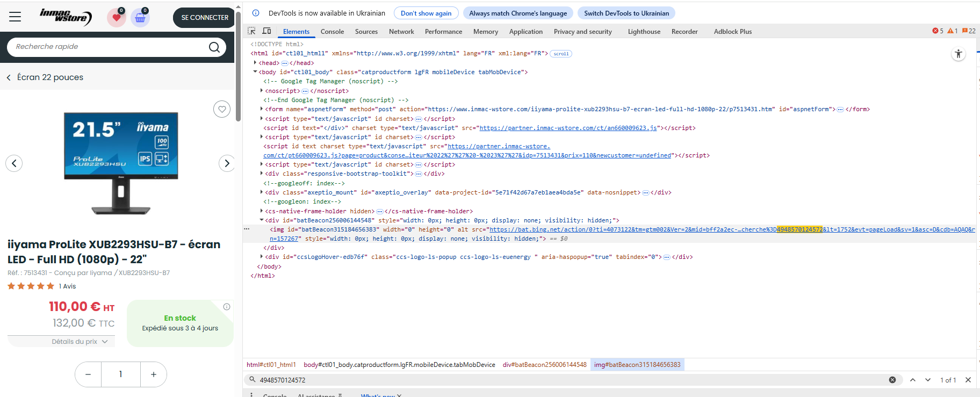The image size is (980, 397).
Task: Select div#batBeacon256006144548 in the breadcrumb bar
Action: pyautogui.click(x=545, y=365)
